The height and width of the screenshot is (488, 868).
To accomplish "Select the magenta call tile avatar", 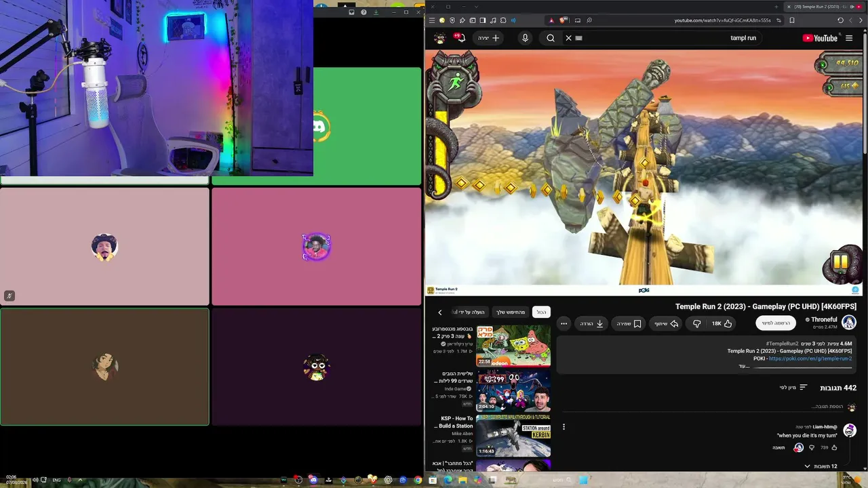I will [316, 247].
